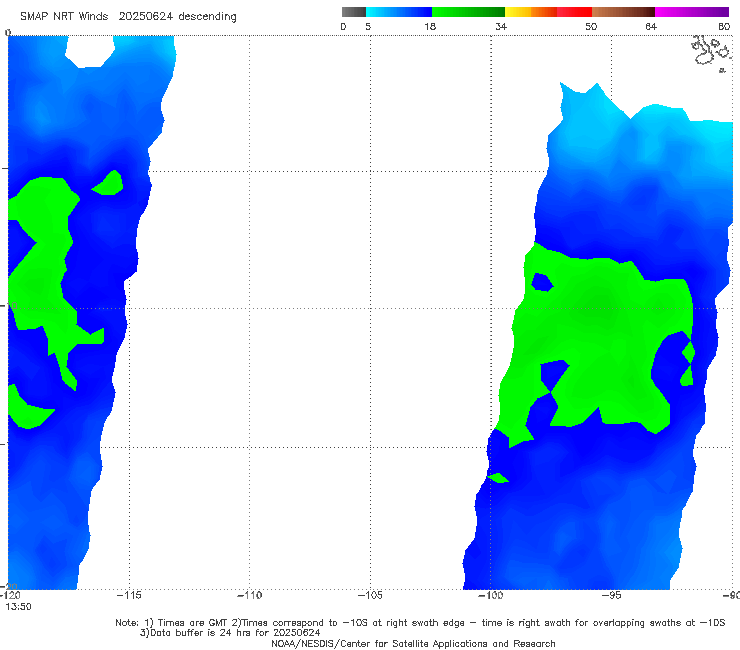Click the note line about GMT times
Screen dimensions: 740x650
point(420,623)
